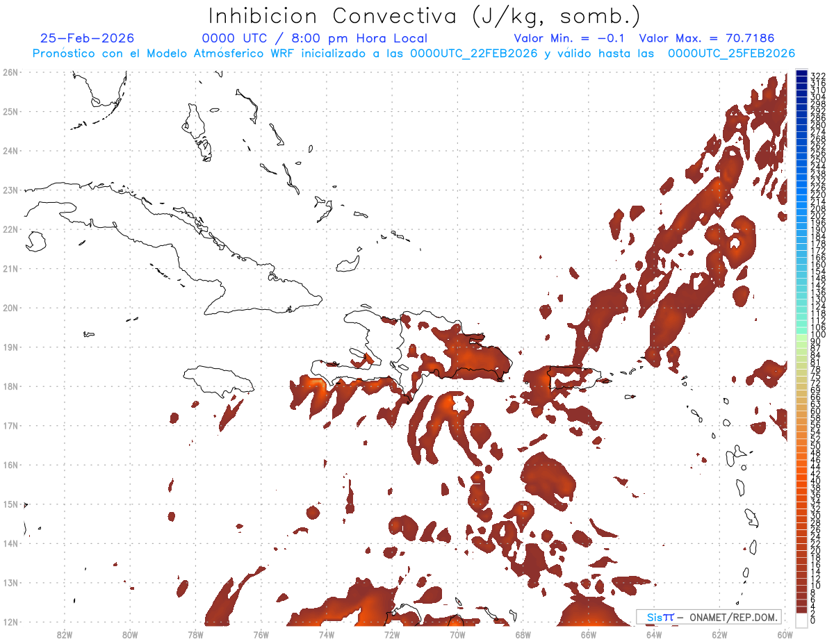Click the 12N latitude label

pos(10,622)
